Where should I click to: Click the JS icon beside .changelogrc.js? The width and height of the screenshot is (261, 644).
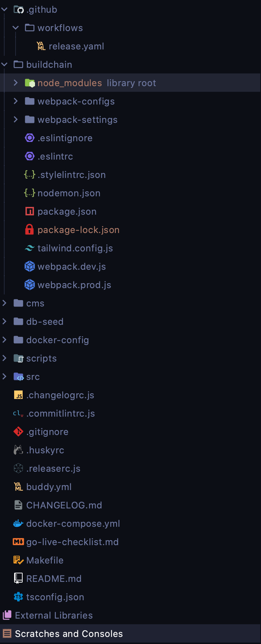[18, 395]
